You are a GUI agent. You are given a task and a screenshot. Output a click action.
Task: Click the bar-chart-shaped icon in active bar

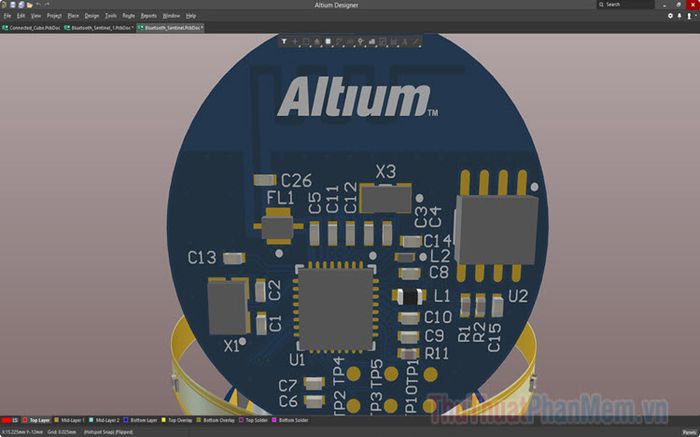pyautogui.click(x=372, y=42)
